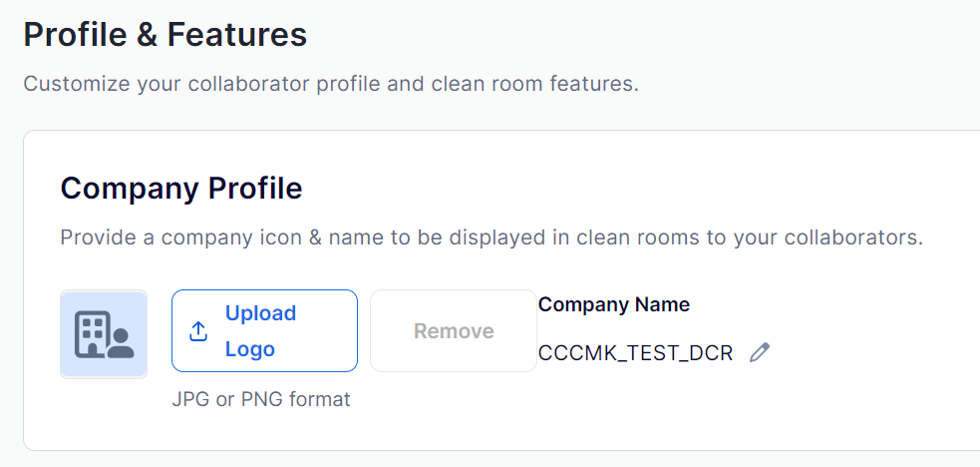
Task: Select the building and person company icon
Action: click(104, 334)
